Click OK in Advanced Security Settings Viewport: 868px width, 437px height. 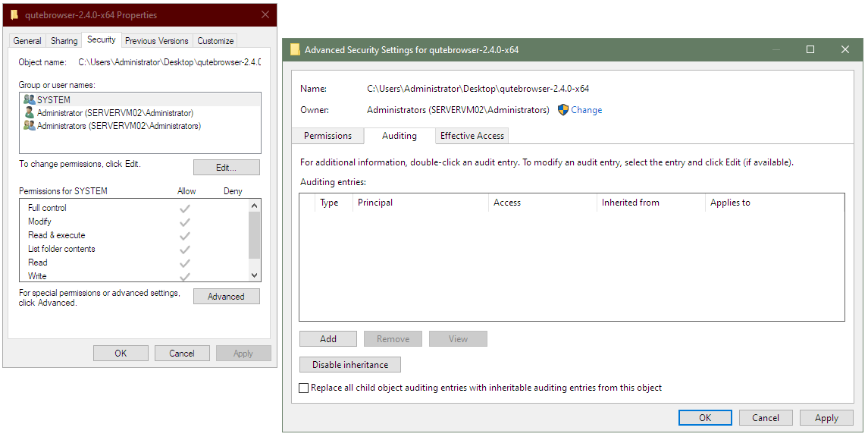(x=705, y=417)
